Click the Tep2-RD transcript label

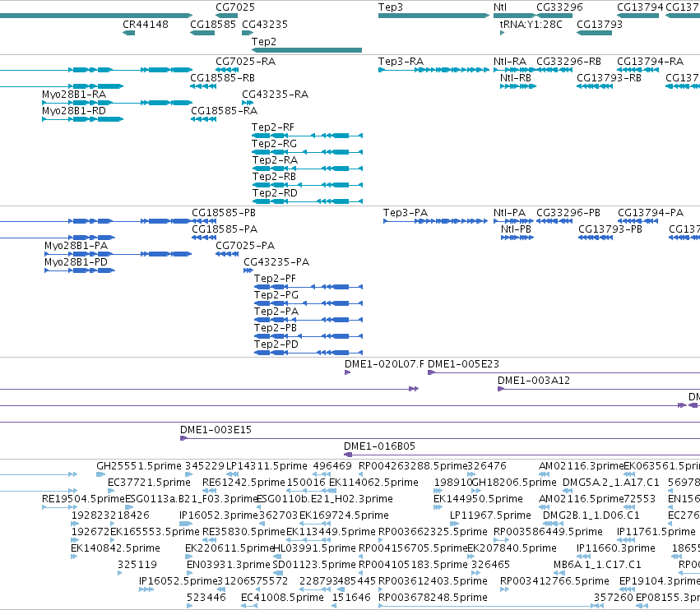275,192
